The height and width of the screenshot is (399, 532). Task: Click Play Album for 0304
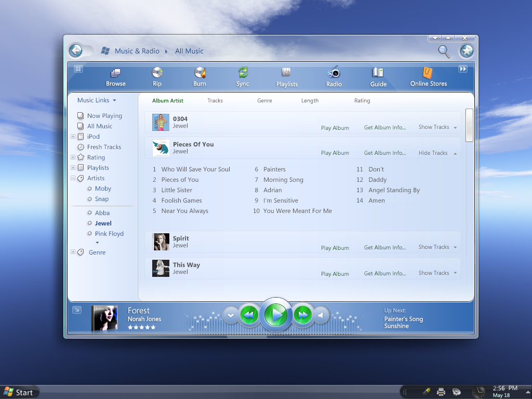[335, 128]
